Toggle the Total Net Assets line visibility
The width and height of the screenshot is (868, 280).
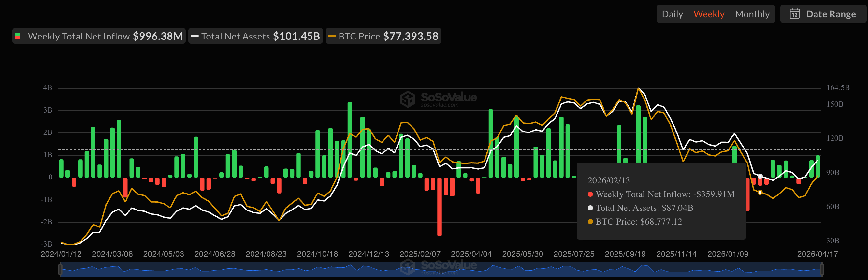point(255,36)
